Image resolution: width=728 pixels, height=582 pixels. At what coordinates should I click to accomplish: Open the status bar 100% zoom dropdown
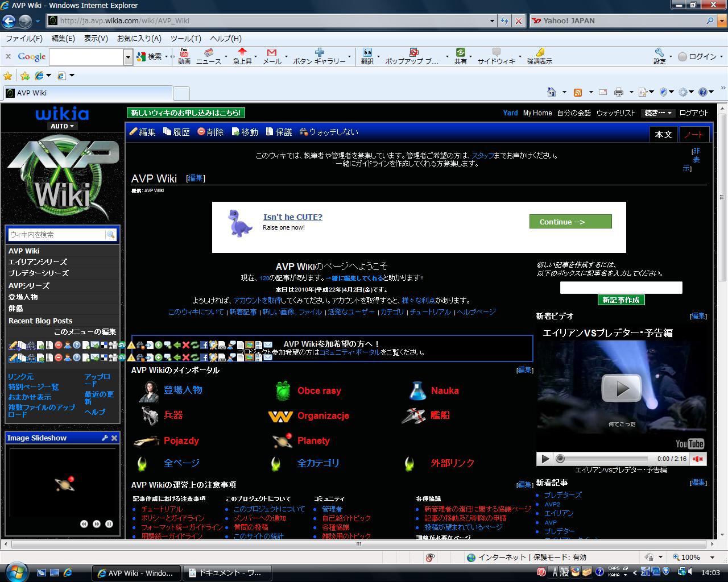click(712, 558)
